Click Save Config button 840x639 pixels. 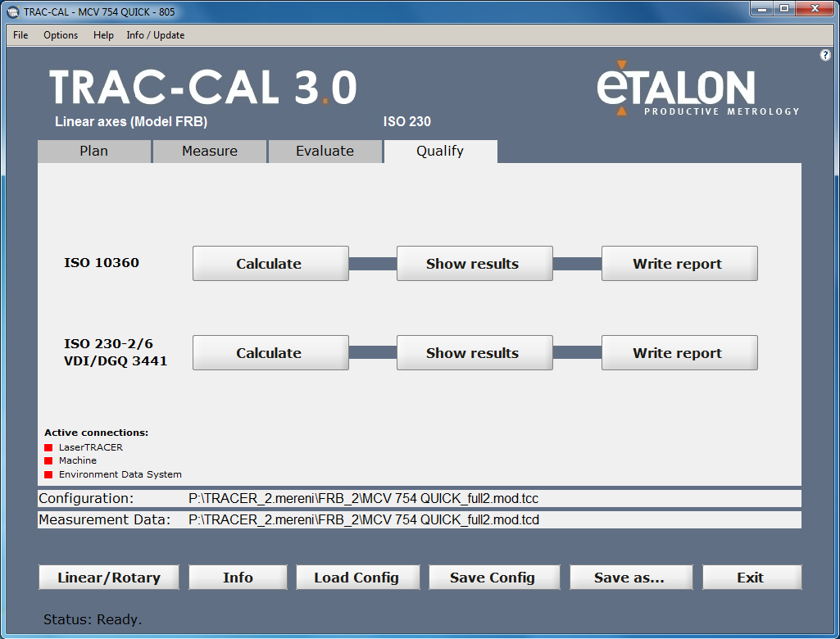494,578
